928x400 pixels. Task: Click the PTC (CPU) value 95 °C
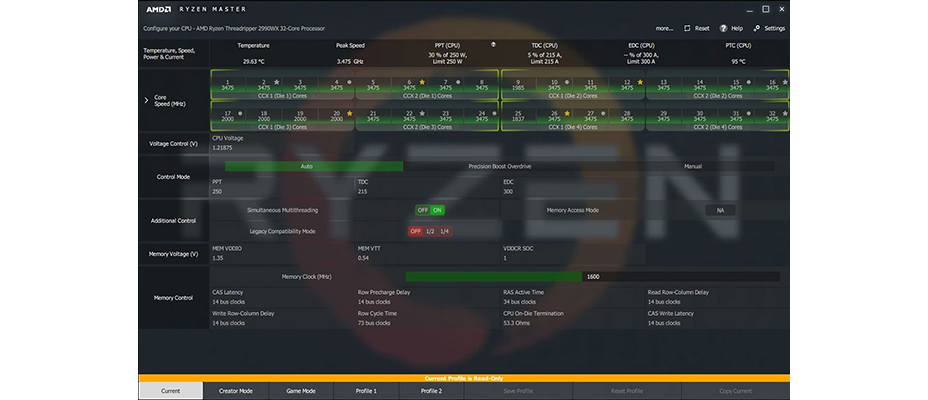coord(738,61)
